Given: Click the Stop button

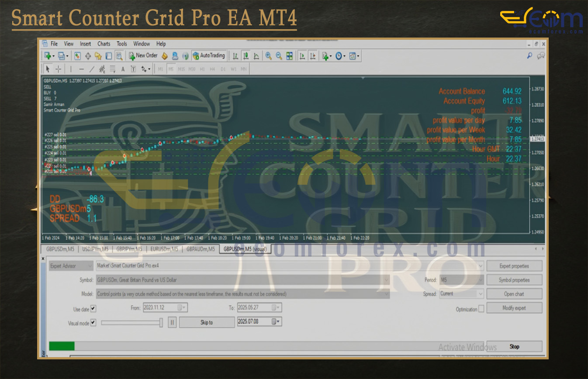Looking at the screenshot, I should coord(514,347).
